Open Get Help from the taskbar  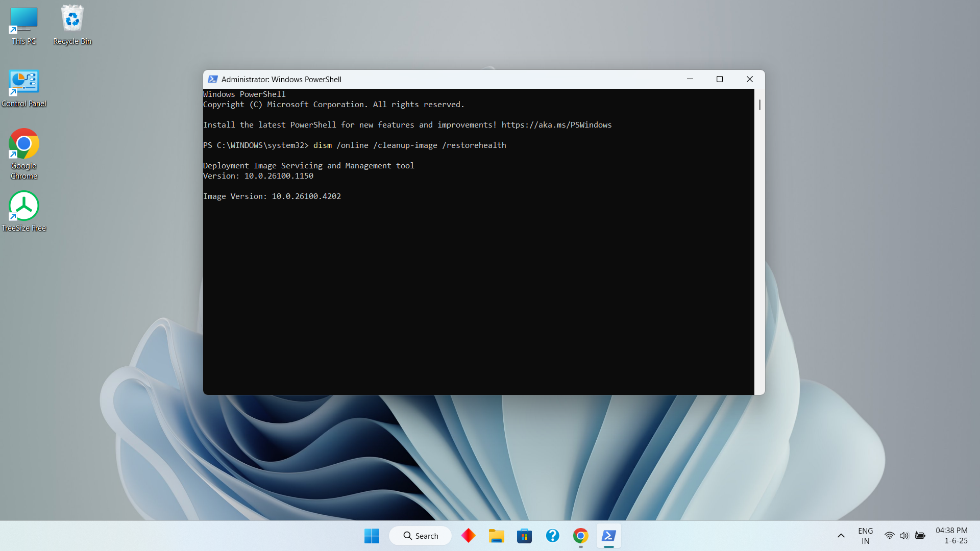[x=552, y=536]
